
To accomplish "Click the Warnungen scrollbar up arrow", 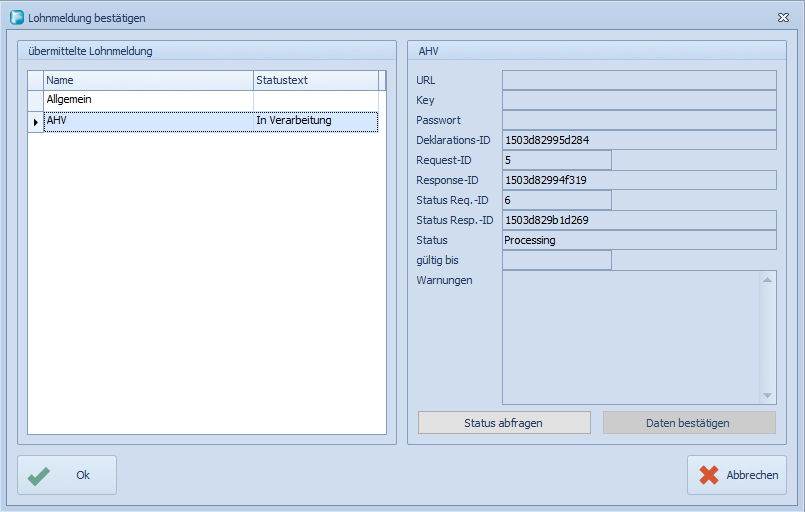I will point(768,280).
